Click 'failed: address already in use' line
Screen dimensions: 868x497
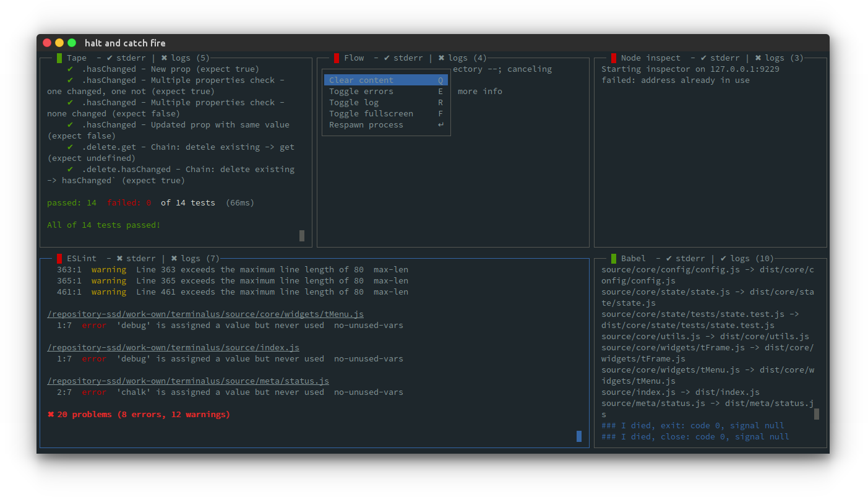676,80
